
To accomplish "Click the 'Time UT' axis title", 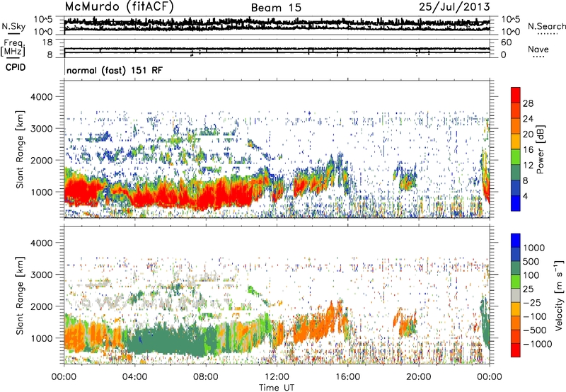I will pos(277,388).
